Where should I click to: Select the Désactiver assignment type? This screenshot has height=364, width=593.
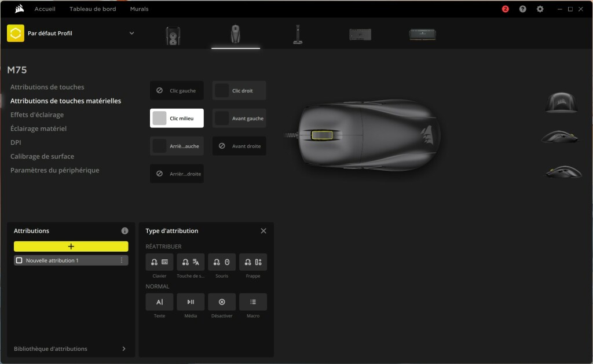tap(222, 302)
